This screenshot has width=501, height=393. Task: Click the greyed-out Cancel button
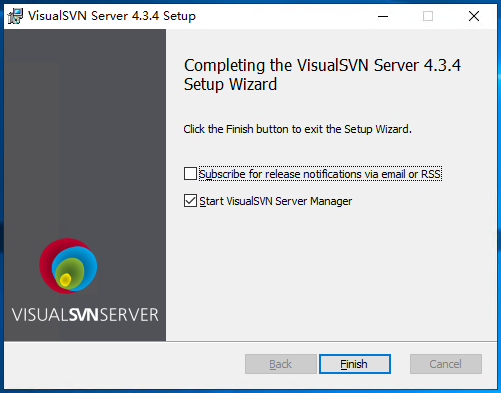(446, 364)
